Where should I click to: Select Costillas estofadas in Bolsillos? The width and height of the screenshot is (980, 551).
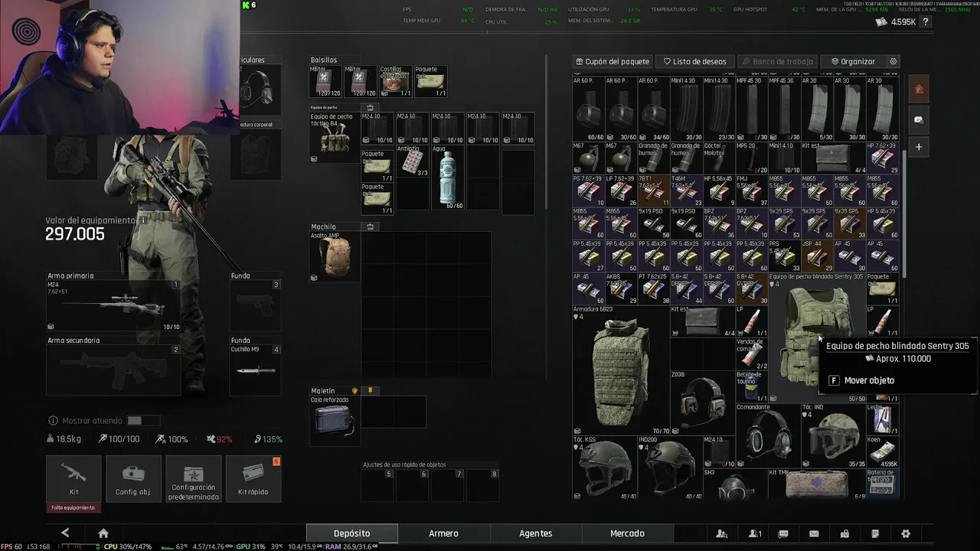(x=396, y=81)
